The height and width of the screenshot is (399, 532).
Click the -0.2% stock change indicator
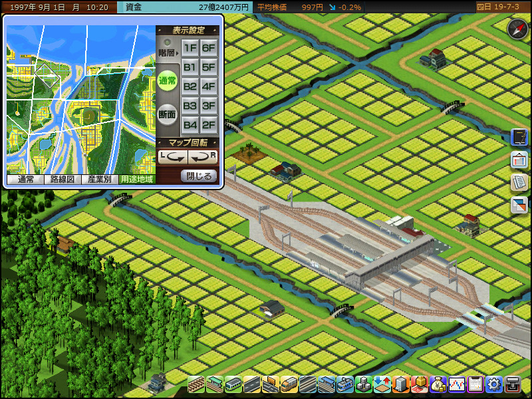click(345, 7)
